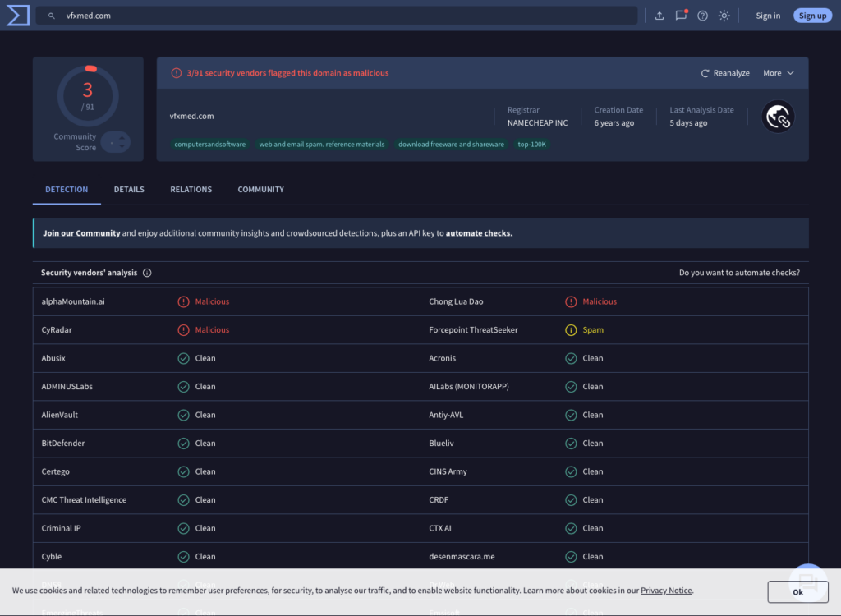The width and height of the screenshot is (841, 616).
Task: Click the AILabs (MONITORAPP) vendor name
Action: click(x=469, y=387)
